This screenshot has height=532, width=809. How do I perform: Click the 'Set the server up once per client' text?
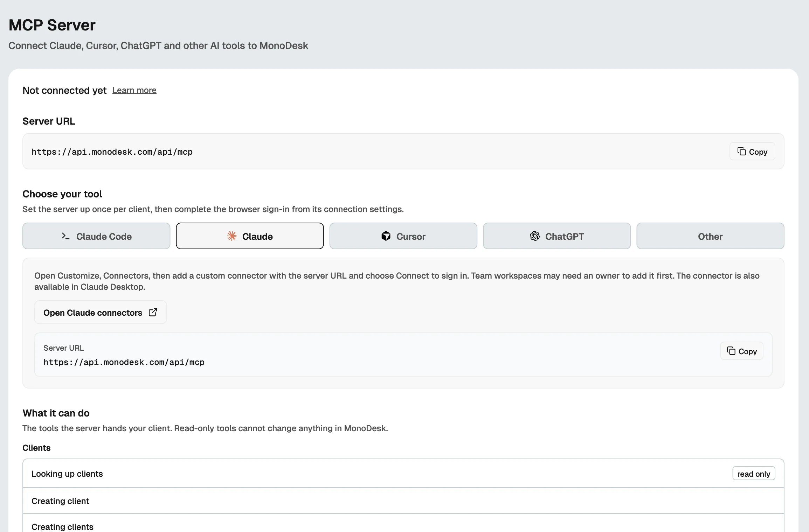click(x=213, y=209)
